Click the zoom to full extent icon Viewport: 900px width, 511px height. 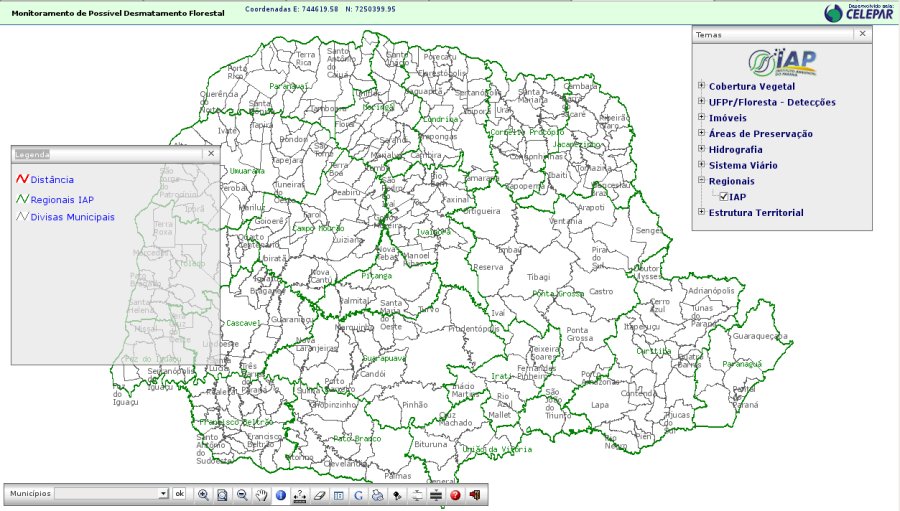click(x=222, y=494)
